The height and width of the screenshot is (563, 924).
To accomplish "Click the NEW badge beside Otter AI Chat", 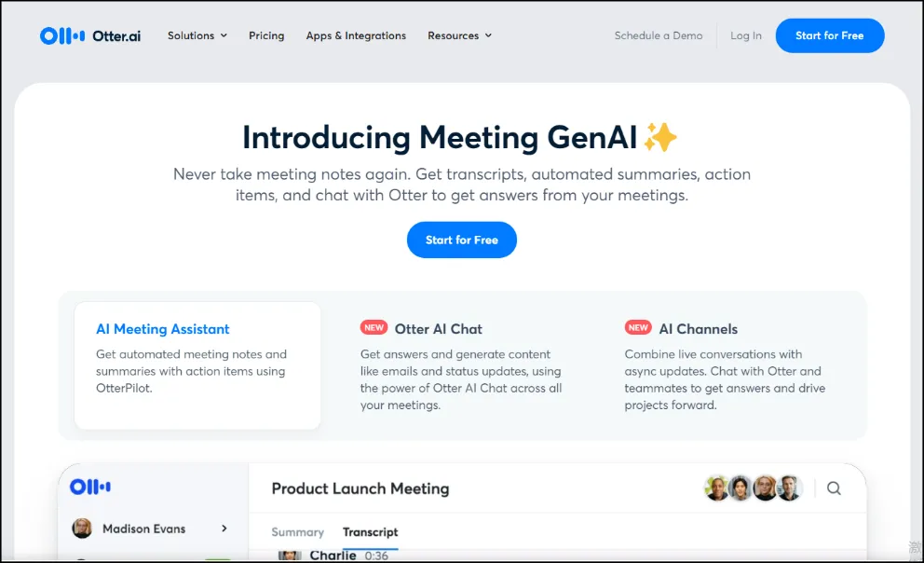I will tap(374, 328).
